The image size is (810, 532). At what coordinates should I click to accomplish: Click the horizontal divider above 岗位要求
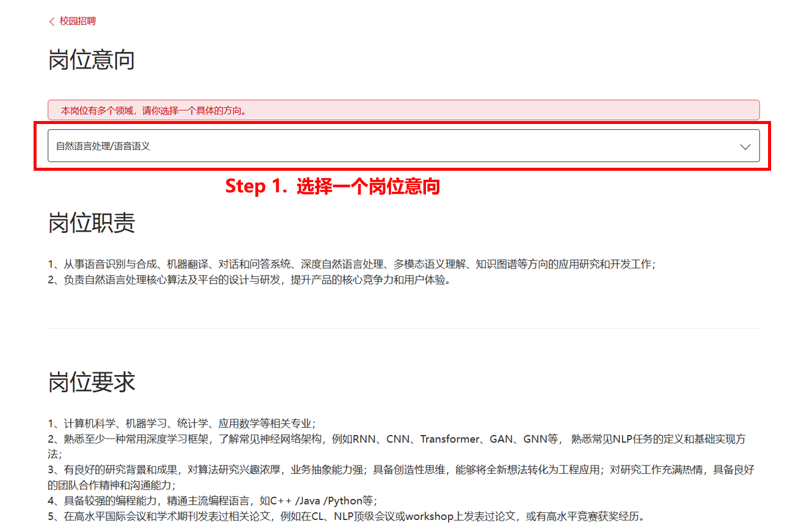point(403,328)
